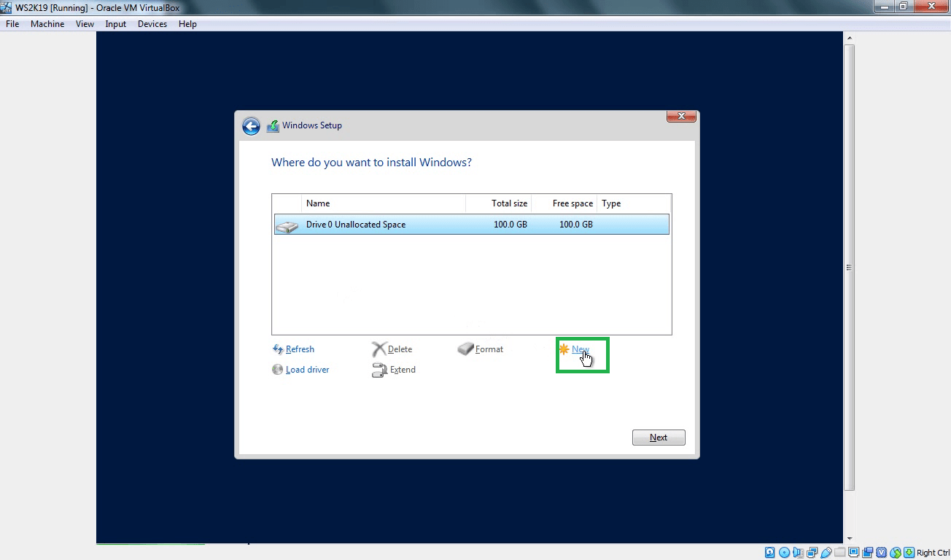Click the VM vertical scrollbar up arrow
This screenshot has height=560, width=951.
coord(850,38)
